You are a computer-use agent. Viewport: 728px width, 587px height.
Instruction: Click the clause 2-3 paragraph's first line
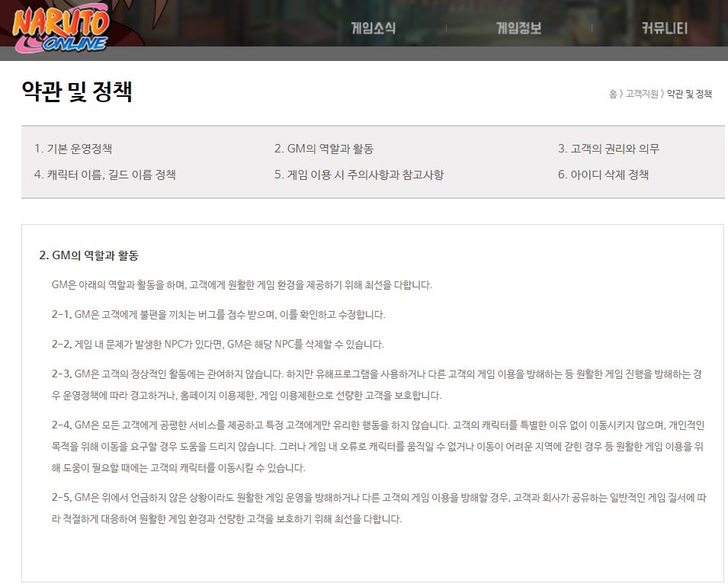[377, 374]
